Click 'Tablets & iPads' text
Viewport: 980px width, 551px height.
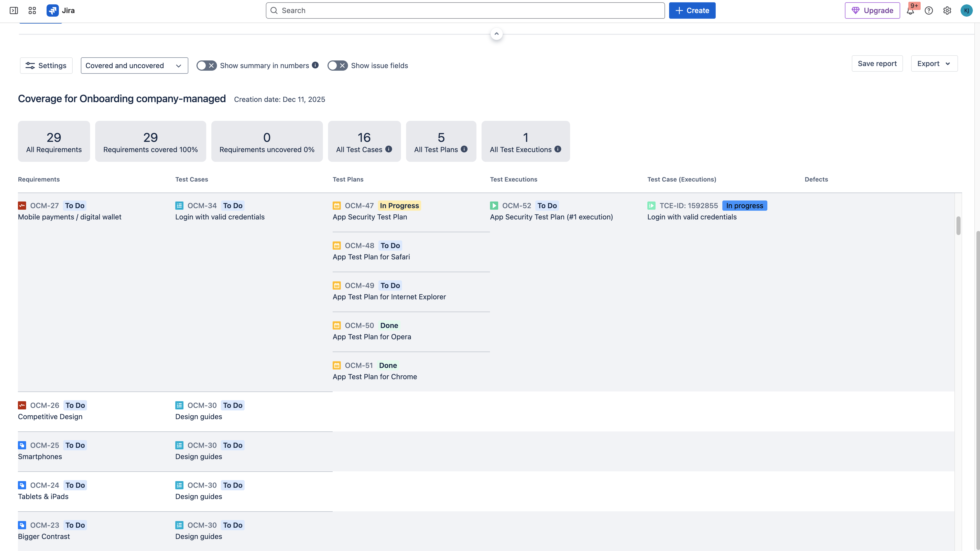point(43,497)
